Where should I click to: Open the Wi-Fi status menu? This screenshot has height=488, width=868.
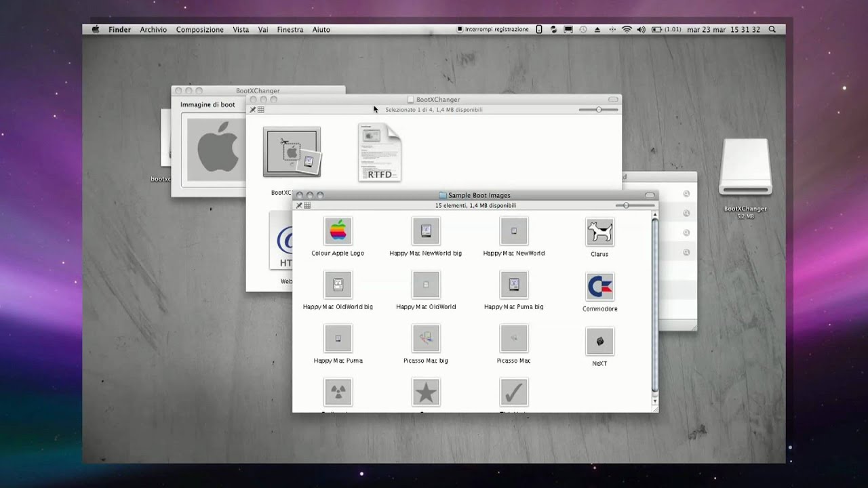click(x=627, y=30)
